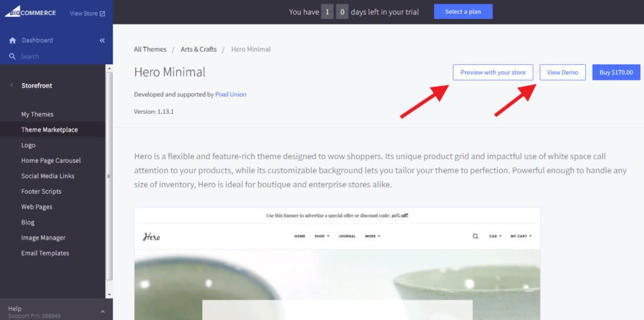Click the sidebar resize grip handle
This screenshot has height=320, width=644.
point(109,176)
